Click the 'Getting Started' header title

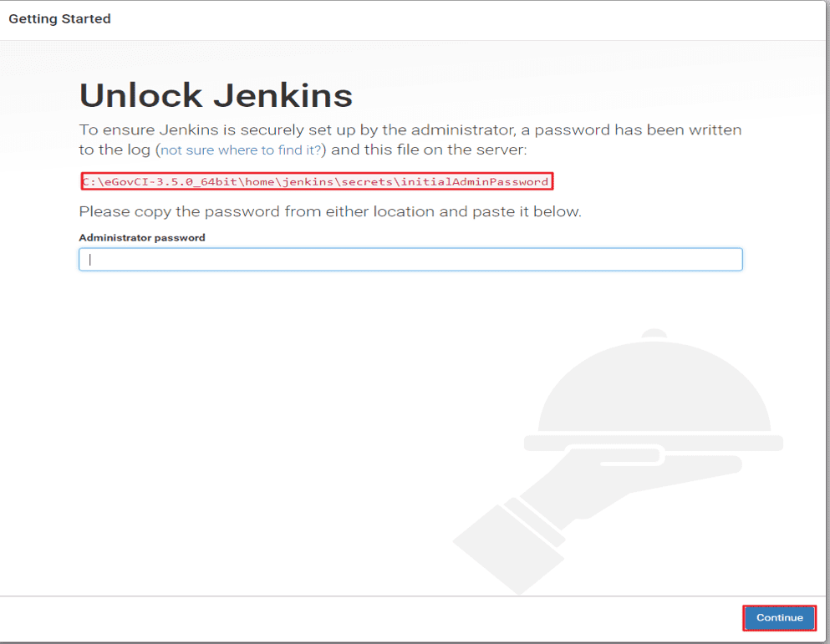60,19
